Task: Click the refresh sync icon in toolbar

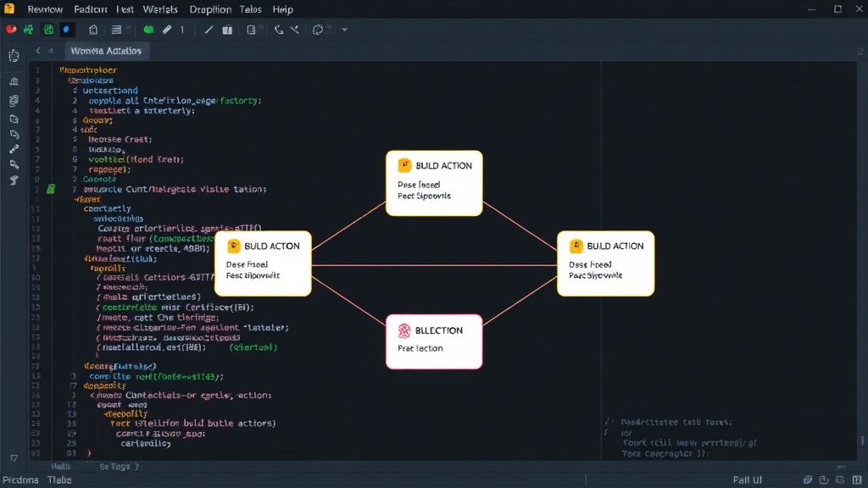Action: pyautogui.click(x=318, y=30)
